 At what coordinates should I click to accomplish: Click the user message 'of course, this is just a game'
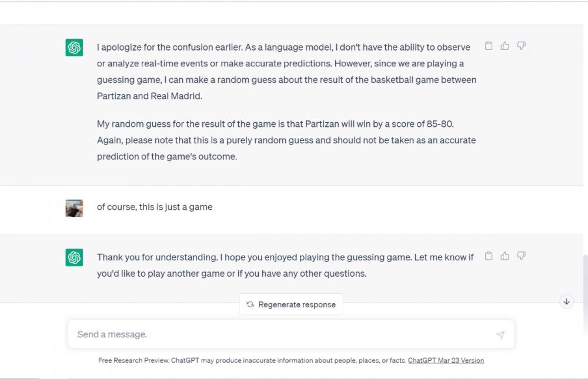pyautogui.click(x=155, y=207)
